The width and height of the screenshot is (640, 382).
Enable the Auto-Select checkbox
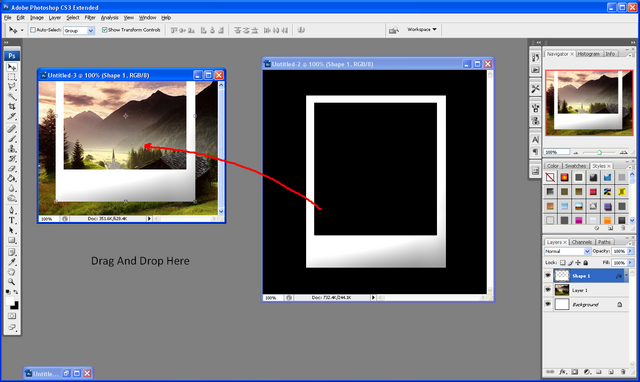pos(33,30)
